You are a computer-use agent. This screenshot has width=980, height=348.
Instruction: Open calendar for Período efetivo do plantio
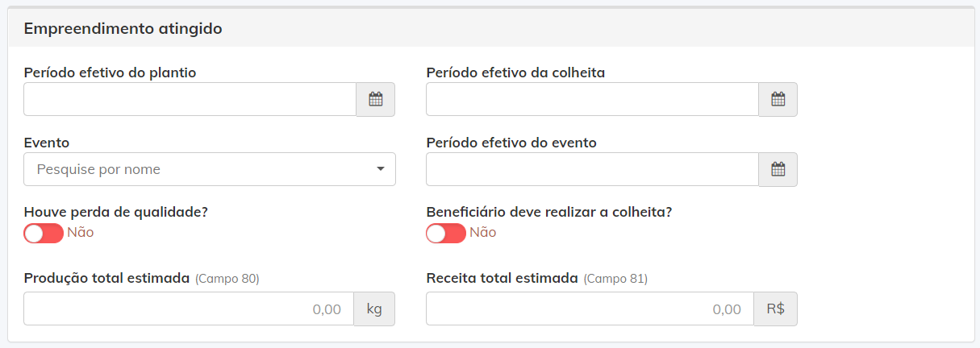point(376,99)
